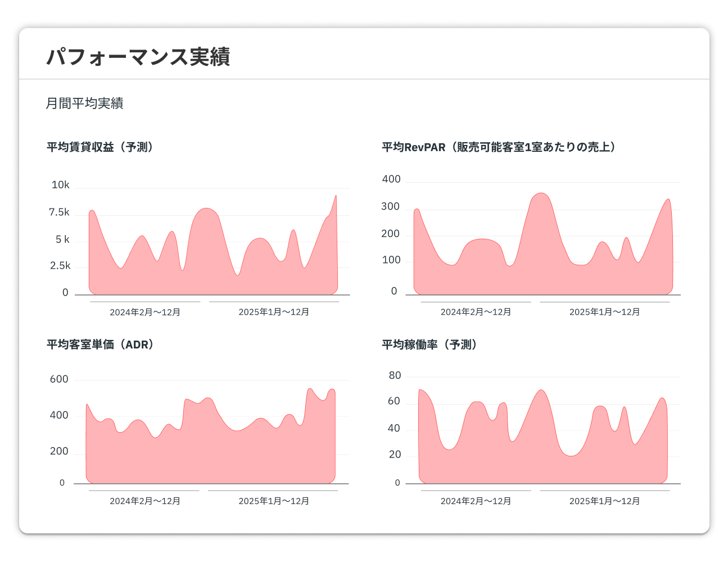Click the 2025年1月〜12月 label under rental revenue chart

pos(274,312)
